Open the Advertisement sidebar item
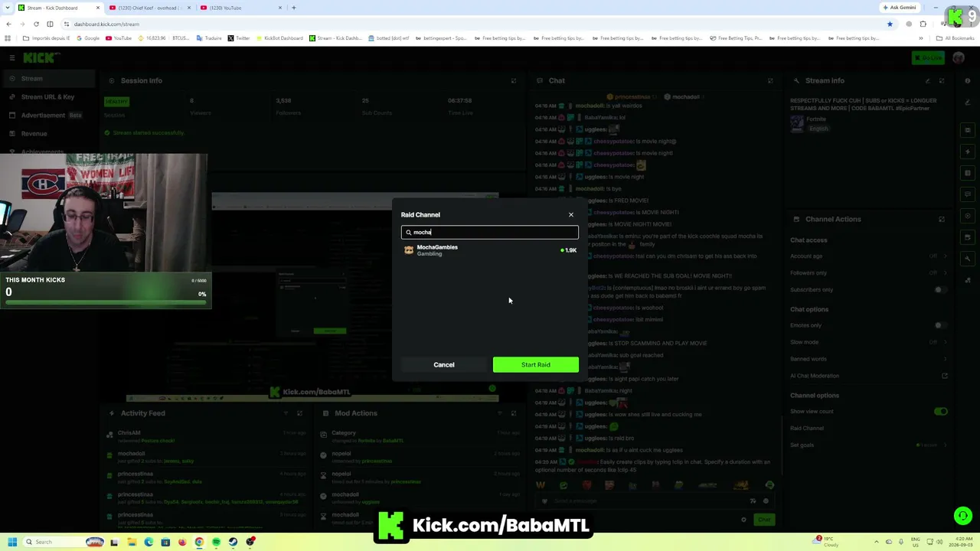Viewport: 980px width, 551px height. [x=49, y=116]
